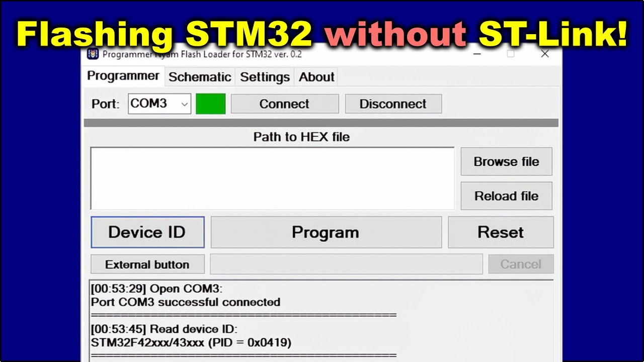Click the Flash Loader app icon in title bar
The height and width of the screenshot is (362, 644).
coord(93,54)
